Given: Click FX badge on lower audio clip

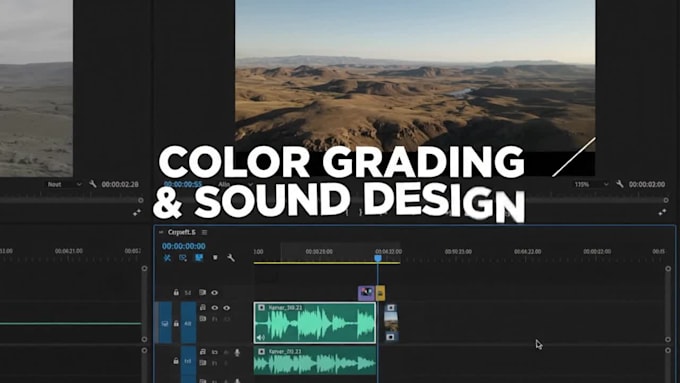Looking at the screenshot, I should click(x=262, y=351).
